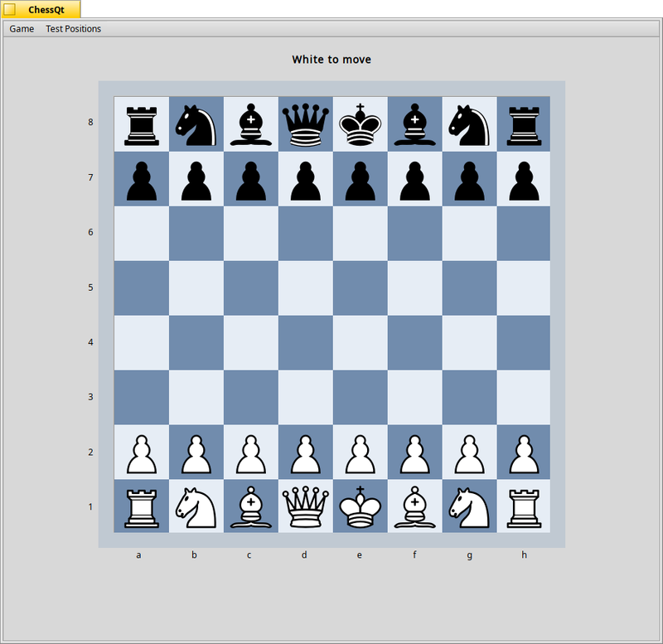
Task: Select the white knight on b1
Action: [196, 506]
